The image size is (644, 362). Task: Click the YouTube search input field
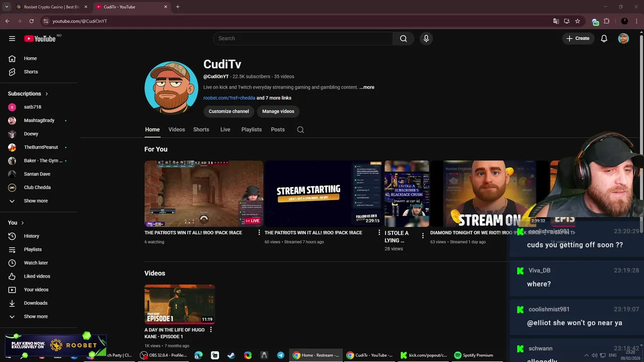303,39
